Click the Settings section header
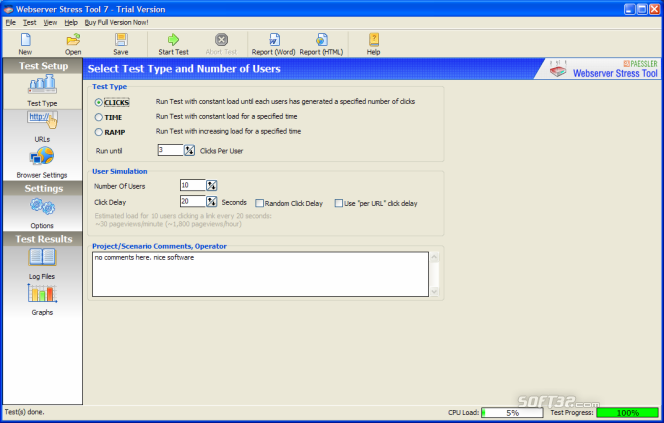Viewport: 664px width, 423px height. coord(43,188)
